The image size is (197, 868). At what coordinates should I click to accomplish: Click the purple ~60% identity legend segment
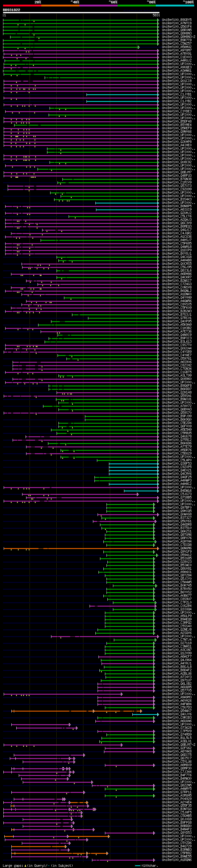coord(99,6)
